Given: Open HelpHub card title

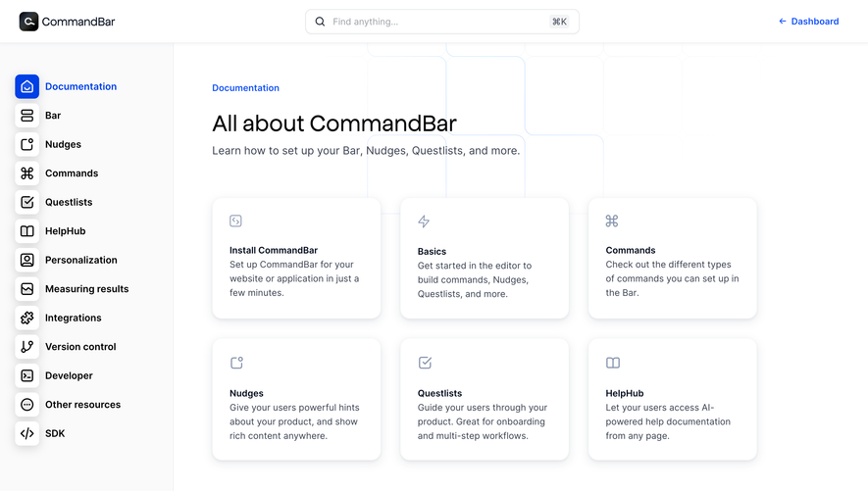Looking at the screenshot, I should tap(625, 393).
